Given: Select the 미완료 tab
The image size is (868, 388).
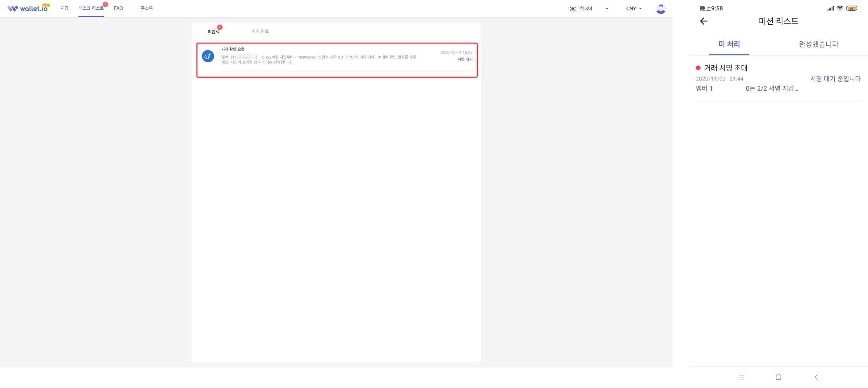Looking at the screenshot, I should pos(213,31).
